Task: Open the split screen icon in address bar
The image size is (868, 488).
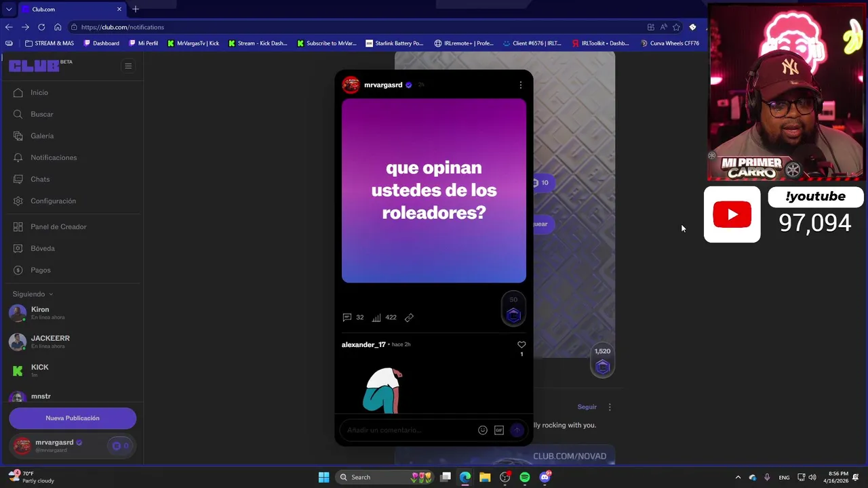Action: pos(651,27)
